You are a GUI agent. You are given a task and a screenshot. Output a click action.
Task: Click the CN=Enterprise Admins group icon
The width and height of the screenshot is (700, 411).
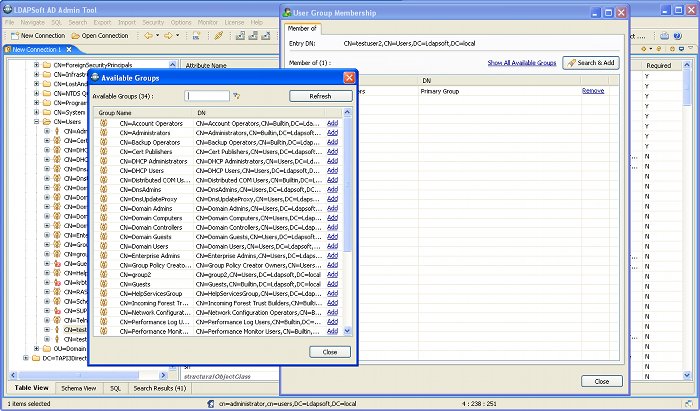104,256
